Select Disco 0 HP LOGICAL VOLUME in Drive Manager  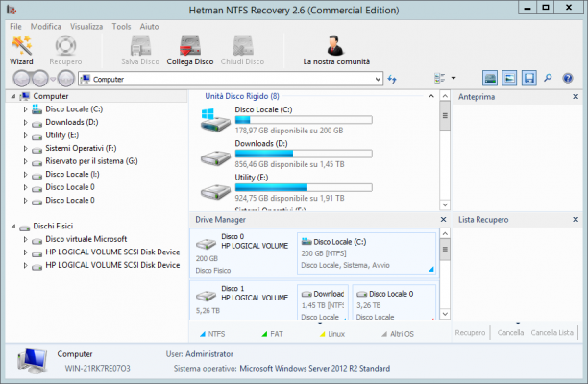[x=243, y=253]
